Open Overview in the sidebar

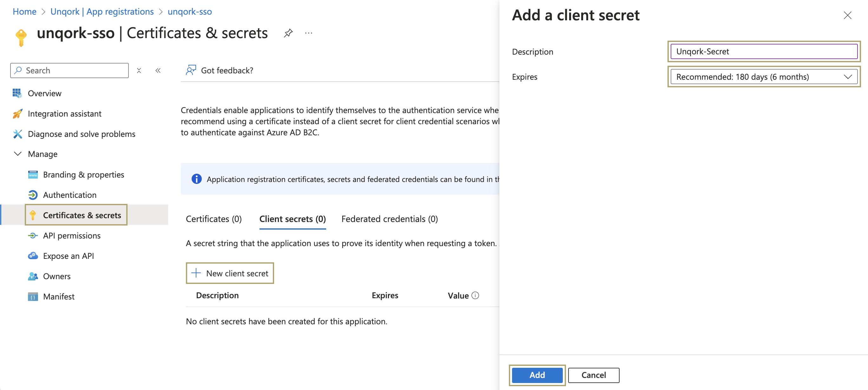click(x=44, y=93)
